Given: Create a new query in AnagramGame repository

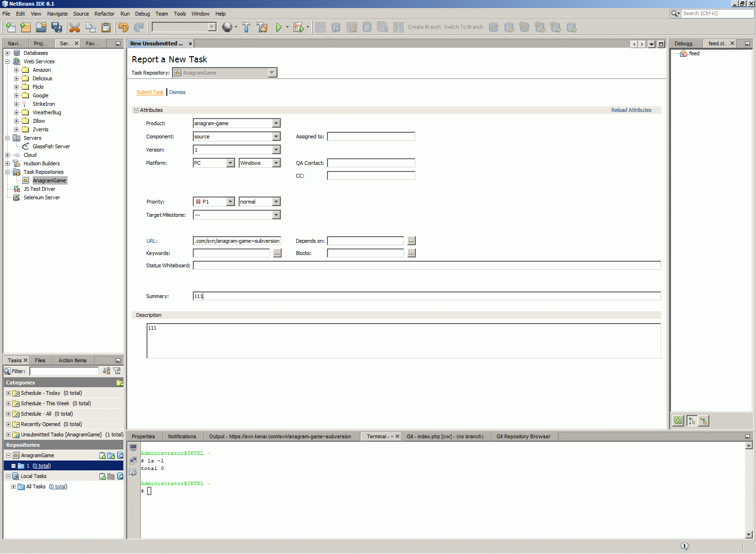Looking at the screenshot, I should pyautogui.click(x=111, y=456).
